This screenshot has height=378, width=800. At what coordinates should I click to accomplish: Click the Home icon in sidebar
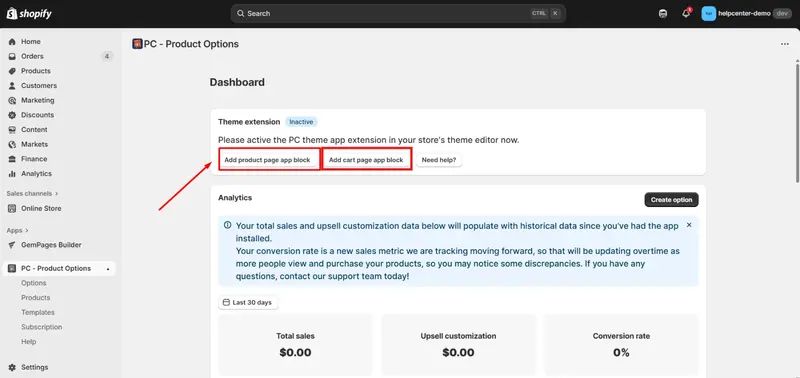(x=12, y=42)
